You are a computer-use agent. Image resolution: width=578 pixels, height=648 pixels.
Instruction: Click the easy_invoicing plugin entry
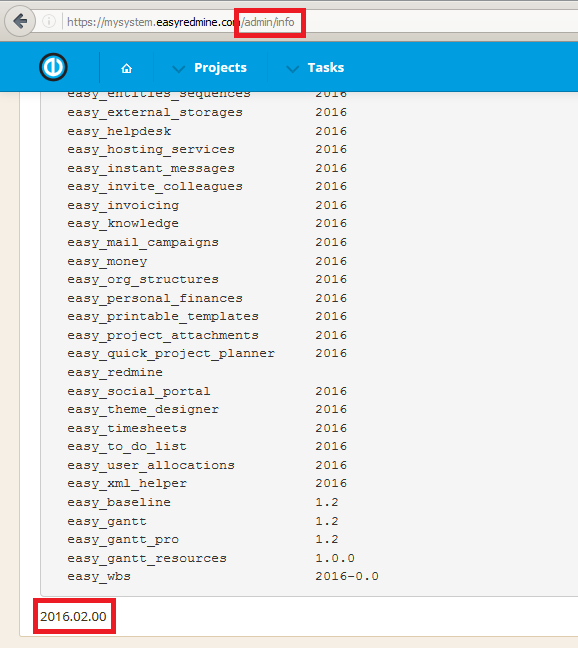click(x=123, y=205)
